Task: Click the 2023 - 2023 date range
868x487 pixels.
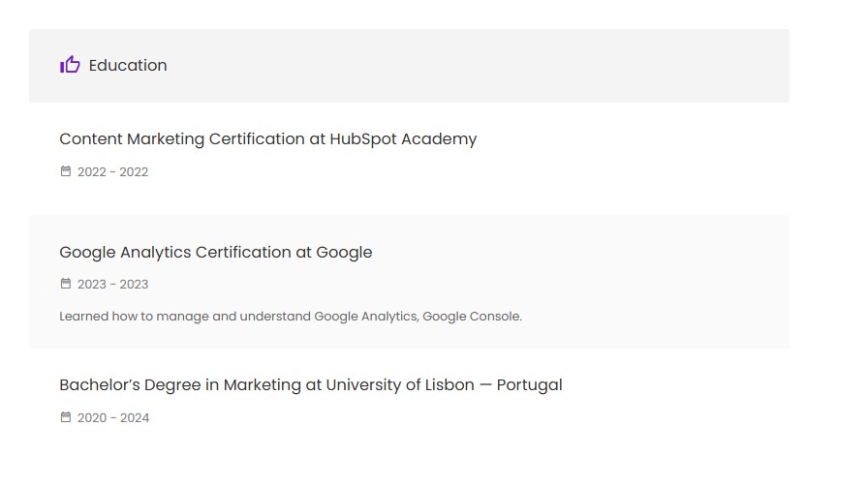Action: coord(112,285)
